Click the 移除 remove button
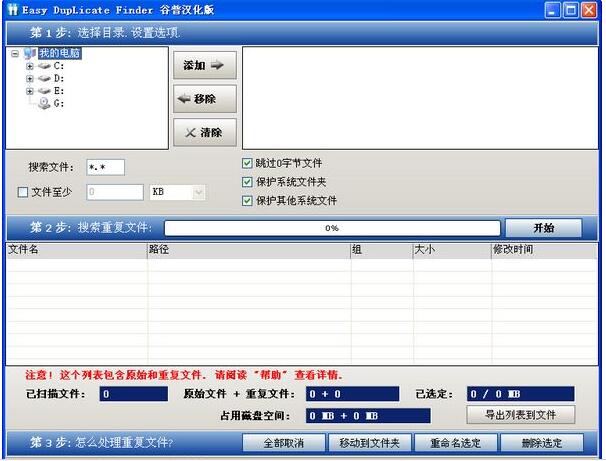Viewport: 606px width, 461px height. (x=205, y=99)
